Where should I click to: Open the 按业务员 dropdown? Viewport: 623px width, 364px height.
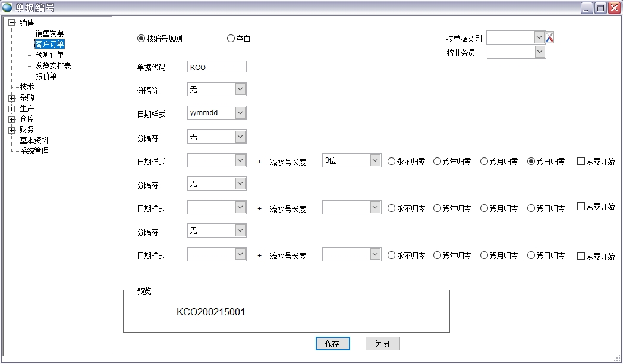[x=539, y=52]
